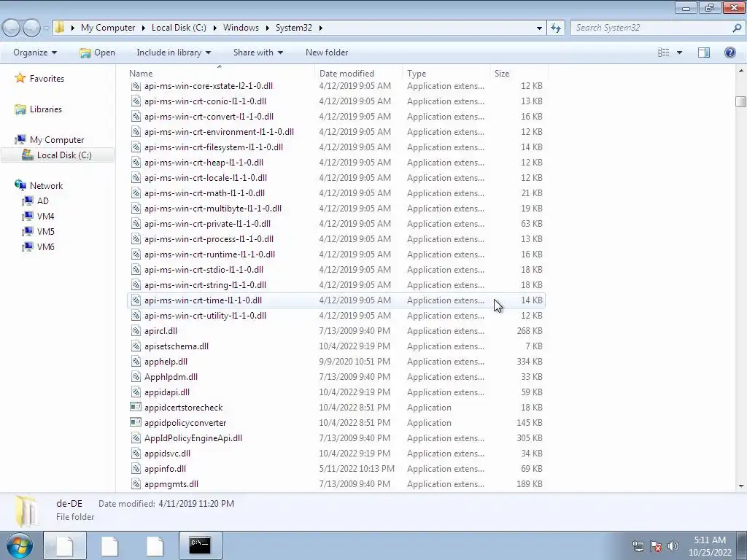
Task: Toggle the preview pane icon
Action: [704, 52]
